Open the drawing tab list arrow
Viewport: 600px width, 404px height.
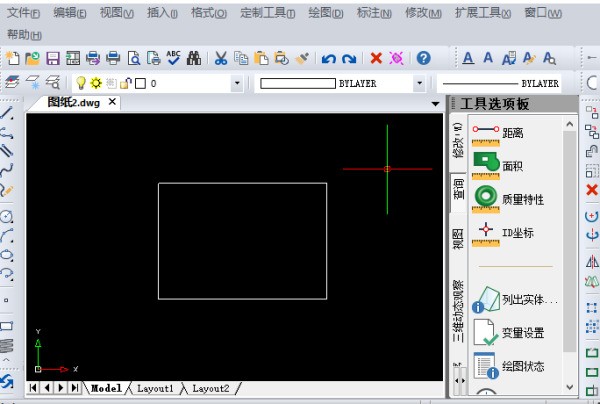(436, 103)
